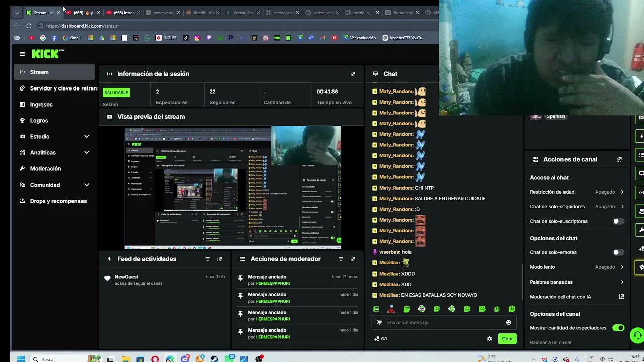
Task: Pop out the Información de la sesión panel
Action: (x=353, y=74)
